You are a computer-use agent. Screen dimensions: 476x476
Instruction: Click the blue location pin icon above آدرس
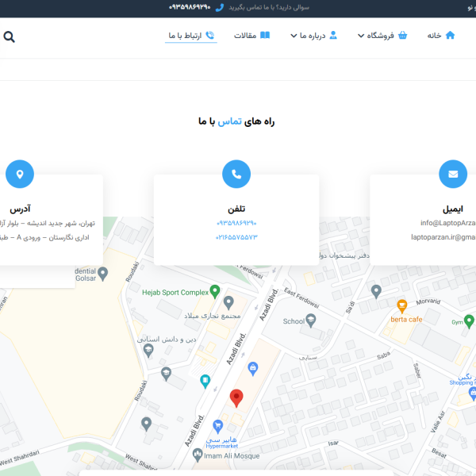[x=20, y=174]
